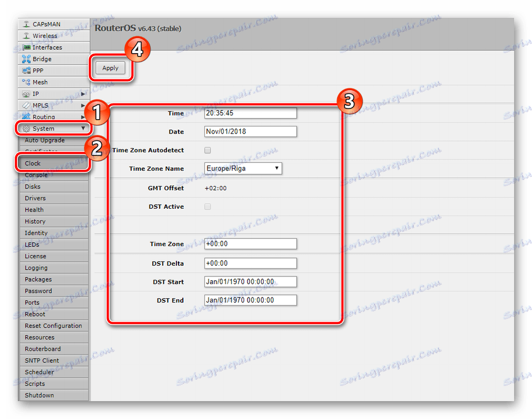Open the Interfaces menu
532x419 pixels.
[54, 48]
